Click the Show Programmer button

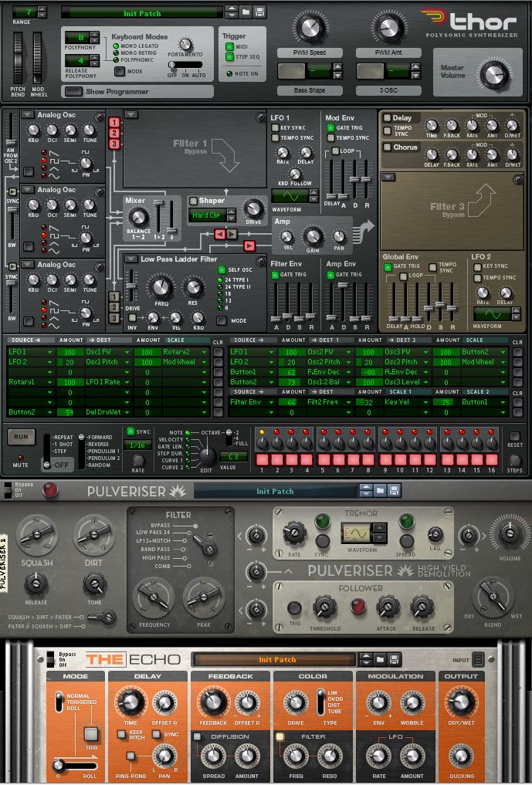pos(73,91)
